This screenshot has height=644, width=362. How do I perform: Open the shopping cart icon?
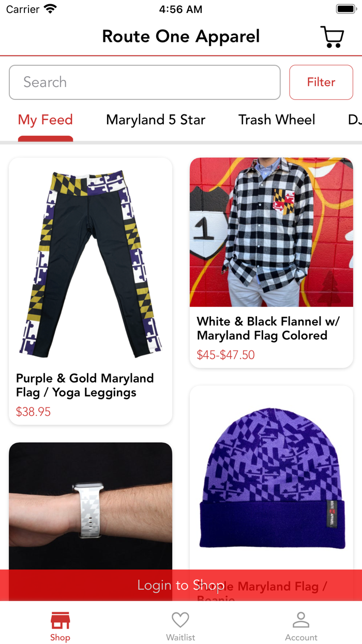pyautogui.click(x=332, y=37)
